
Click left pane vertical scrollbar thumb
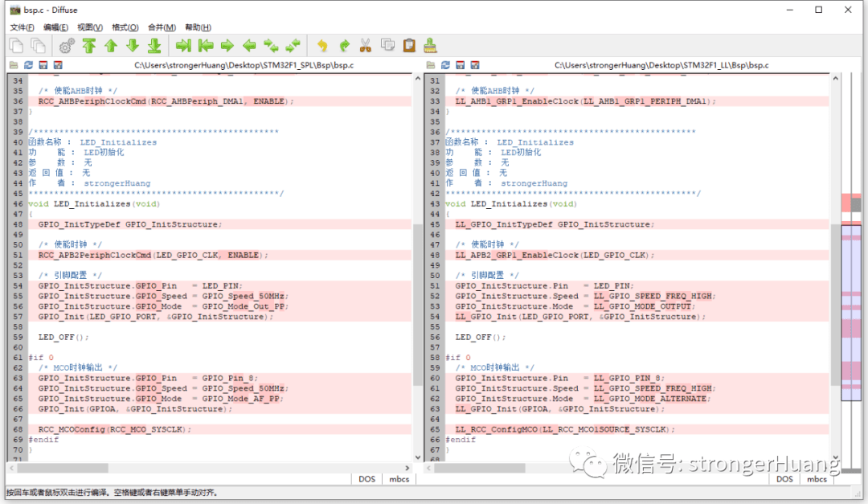(x=418, y=304)
